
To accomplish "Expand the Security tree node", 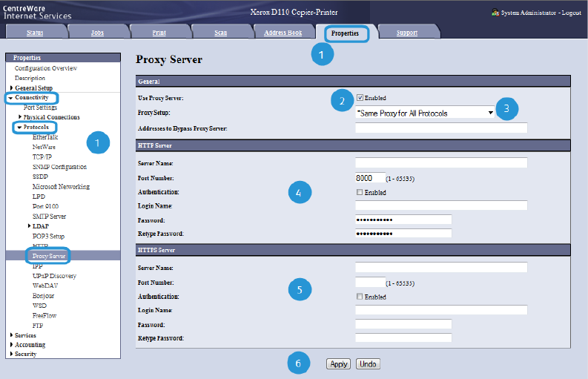I will pyautogui.click(x=12, y=354).
